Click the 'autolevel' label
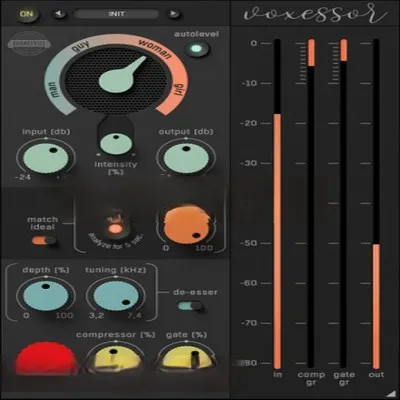400x400 pixels. coord(197,34)
